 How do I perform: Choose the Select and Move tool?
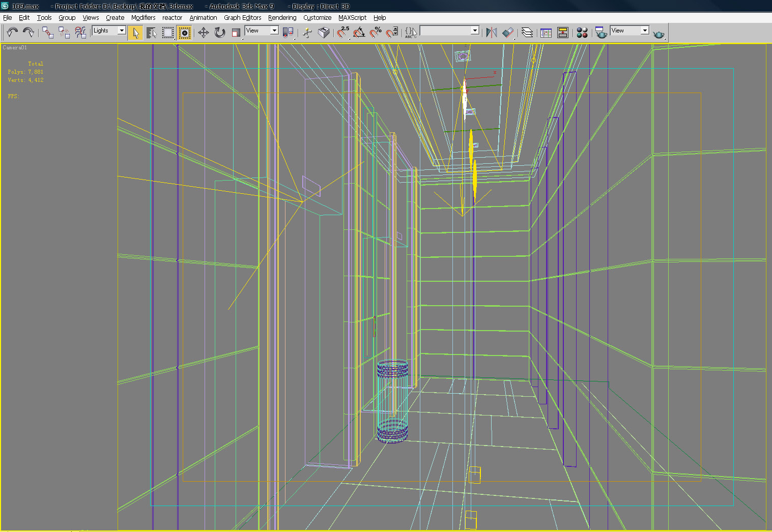point(203,33)
